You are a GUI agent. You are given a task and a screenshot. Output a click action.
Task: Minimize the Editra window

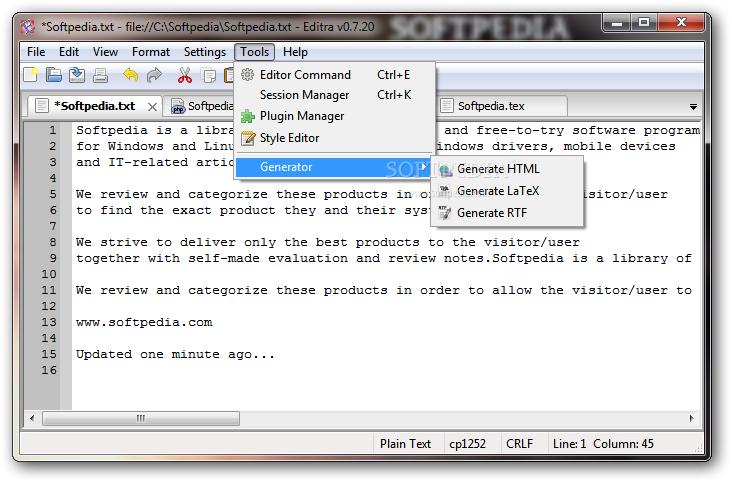(x=617, y=22)
